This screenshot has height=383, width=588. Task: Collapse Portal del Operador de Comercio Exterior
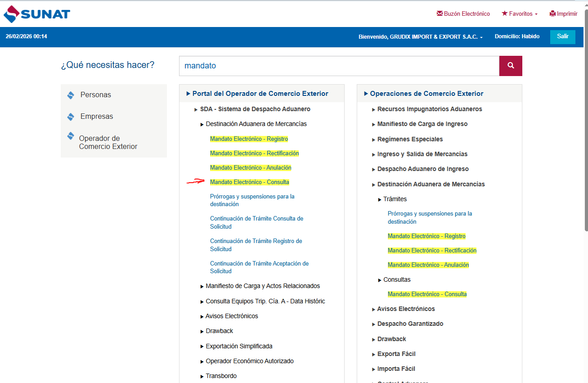(x=257, y=94)
